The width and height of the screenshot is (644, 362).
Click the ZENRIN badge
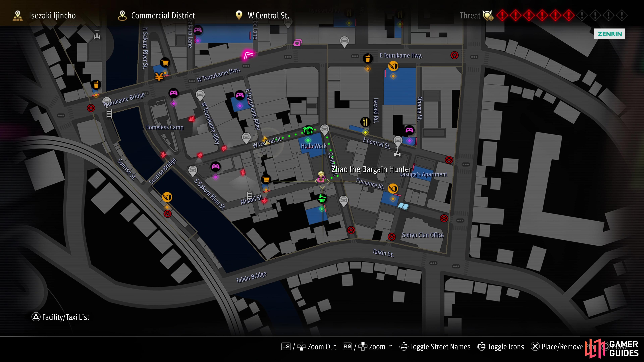[x=609, y=34]
